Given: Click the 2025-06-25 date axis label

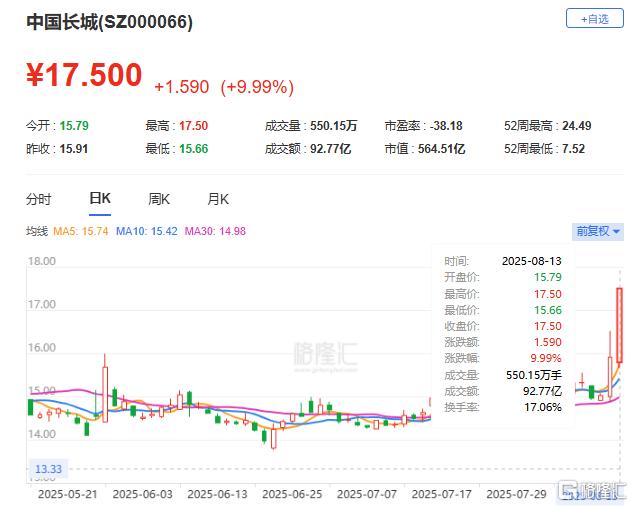Looking at the screenshot, I should (x=292, y=494).
